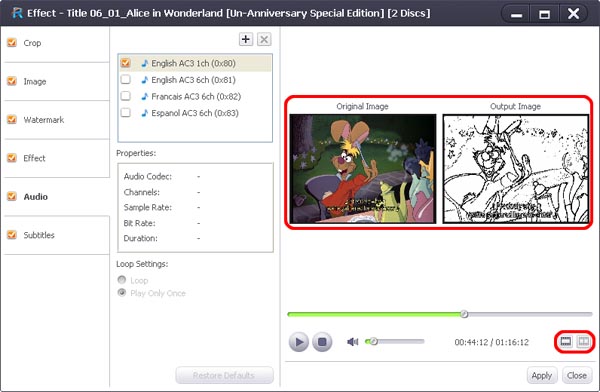Click the English AC3 6ch (0x81) row text
This screenshot has width=600, height=392.
pyautogui.click(x=193, y=80)
